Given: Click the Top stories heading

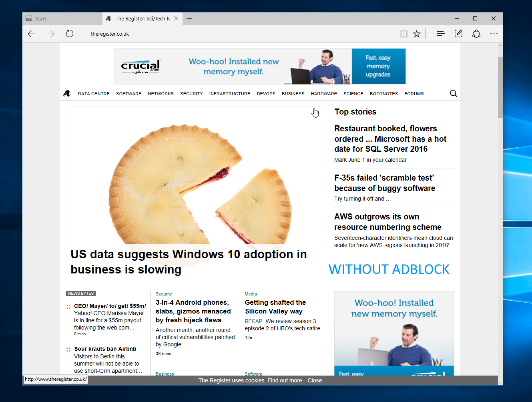Looking at the screenshot, I should coord(355,112).
